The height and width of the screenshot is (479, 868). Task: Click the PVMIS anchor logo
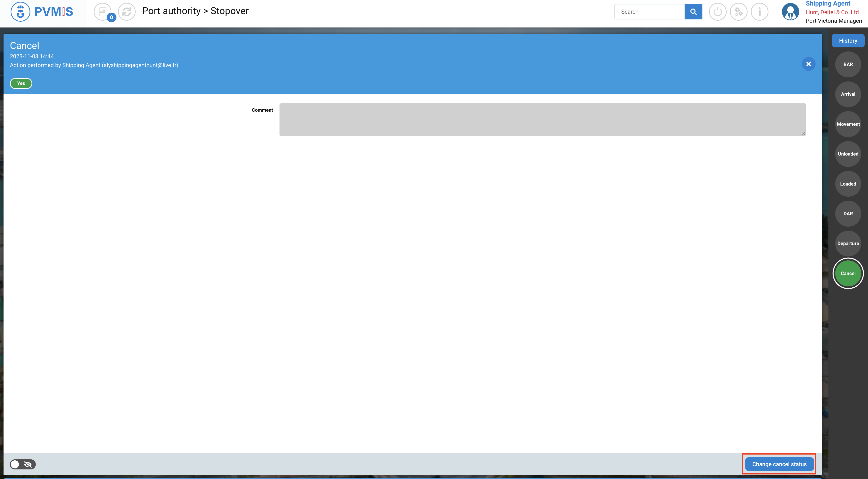click(x=21, y=12)
